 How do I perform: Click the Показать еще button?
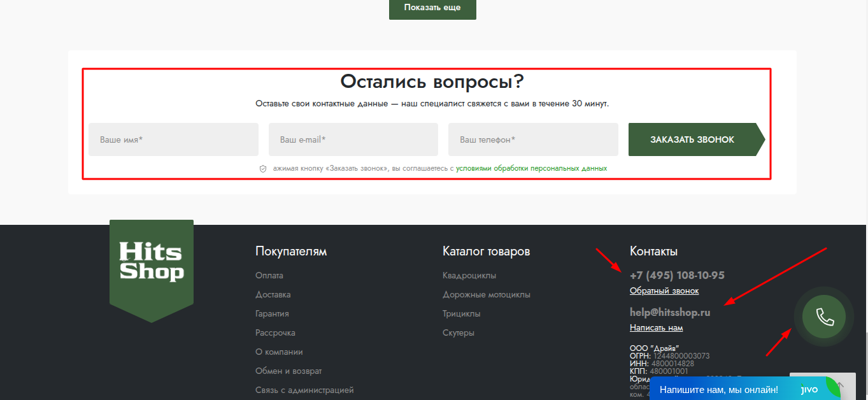[432, 8]
